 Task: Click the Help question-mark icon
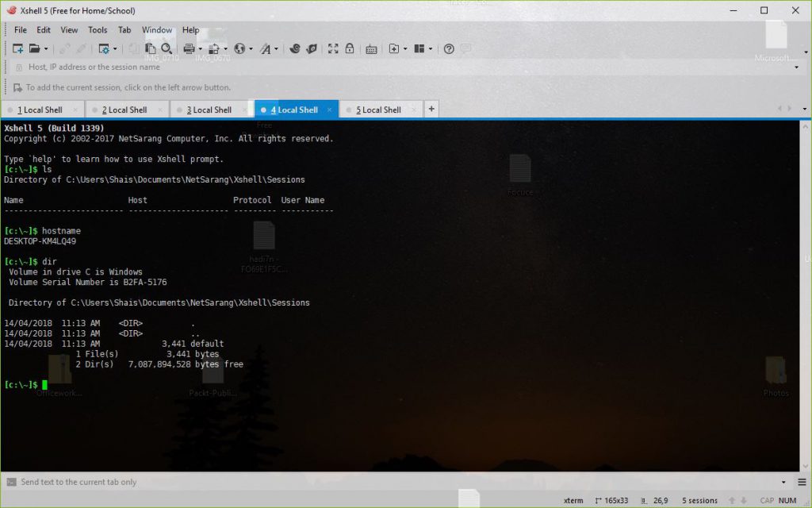pyautogui.click(x=449, y=48)
